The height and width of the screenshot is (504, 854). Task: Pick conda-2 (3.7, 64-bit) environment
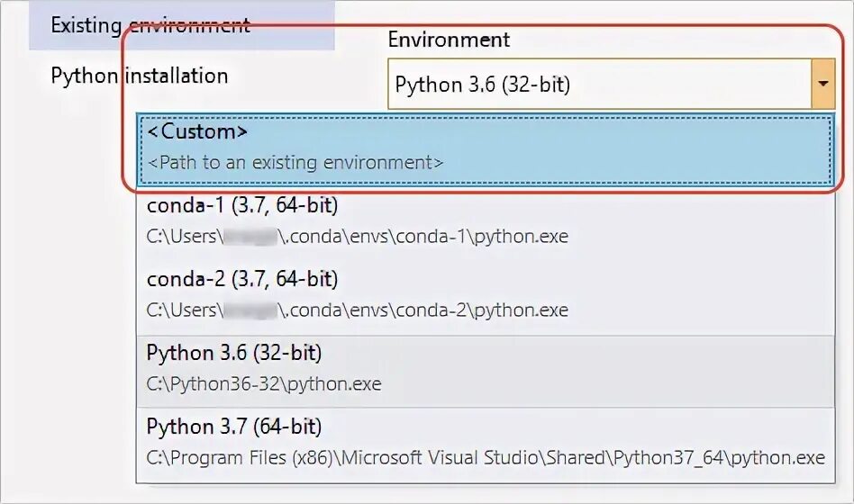click(242, 279)
